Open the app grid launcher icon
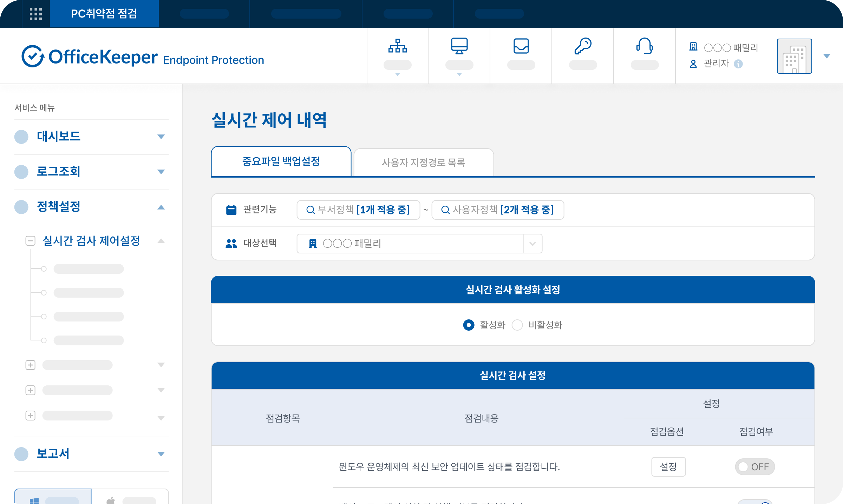The image size is (843, 504). click(35, 14)
